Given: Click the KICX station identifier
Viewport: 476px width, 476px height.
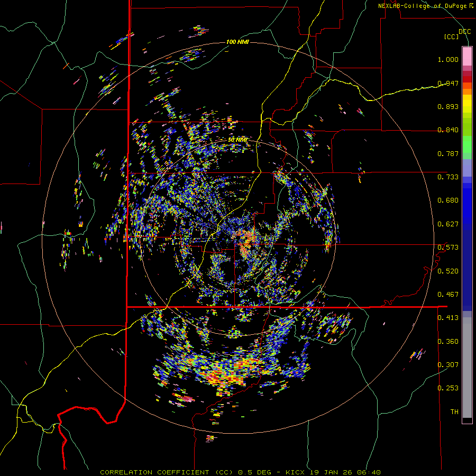Looking at the screenshot, I should 296,472.
